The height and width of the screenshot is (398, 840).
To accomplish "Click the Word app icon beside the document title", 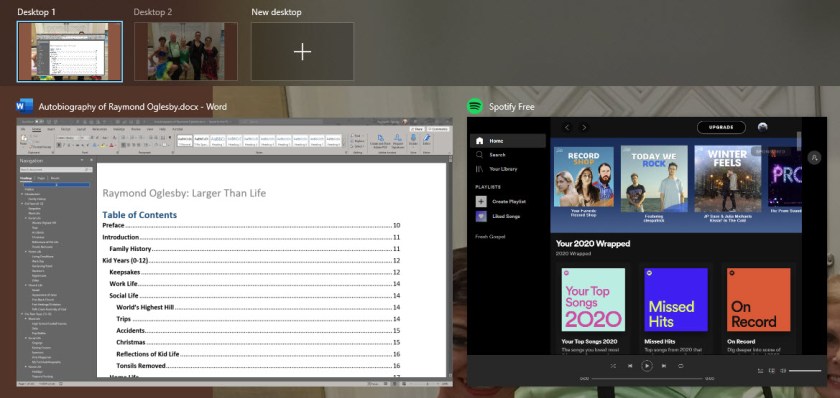I will click(x=25, y=107).
